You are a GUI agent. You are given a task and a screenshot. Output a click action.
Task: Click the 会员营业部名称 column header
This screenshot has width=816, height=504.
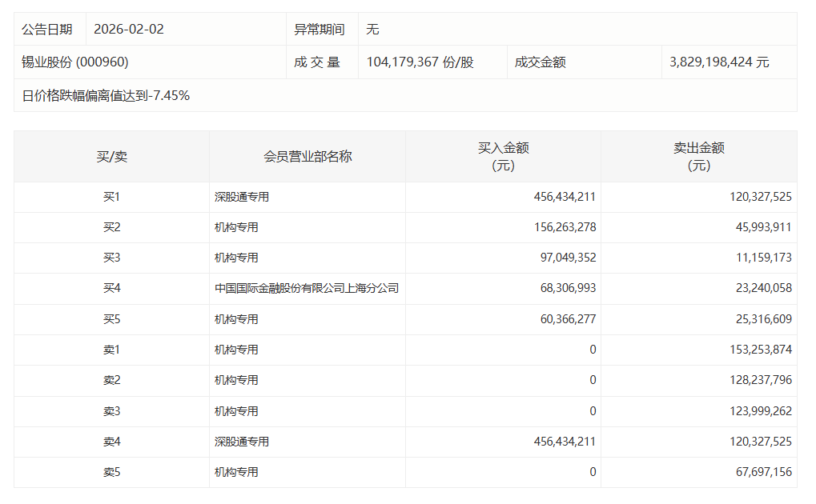(x=308, y=157)
